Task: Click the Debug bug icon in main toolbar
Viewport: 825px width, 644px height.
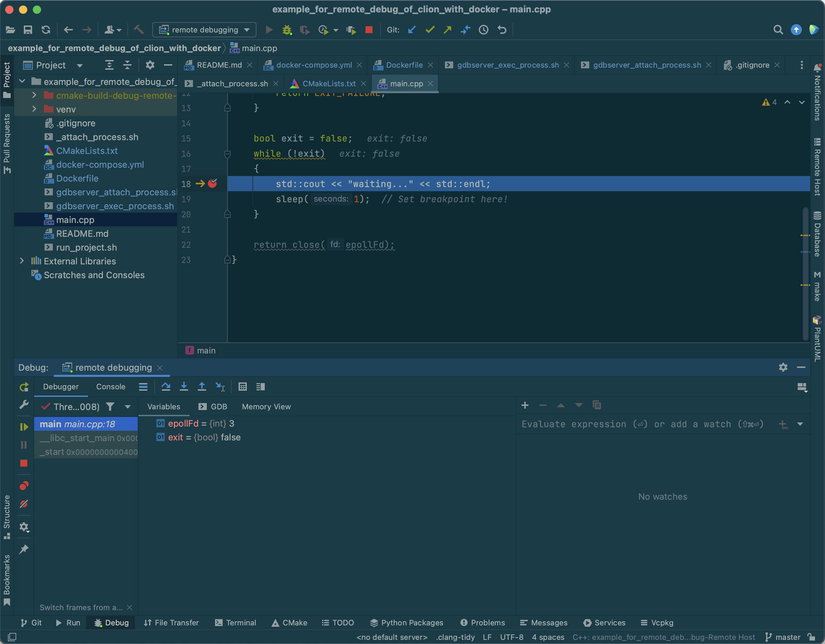Action: tap(287, 30)
